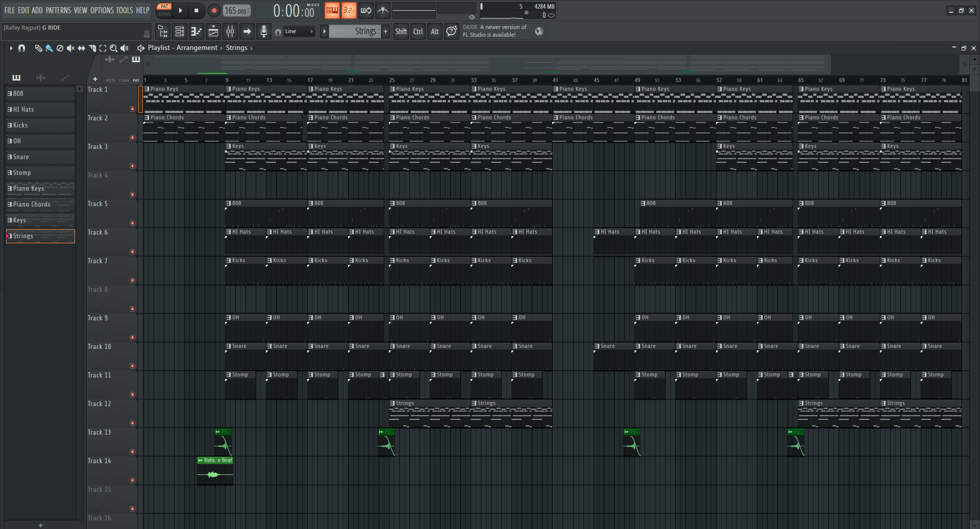This screenshot has width=980, height=529.
Task: Select the Paint brush tool in playlist
Action: point(49,48)
